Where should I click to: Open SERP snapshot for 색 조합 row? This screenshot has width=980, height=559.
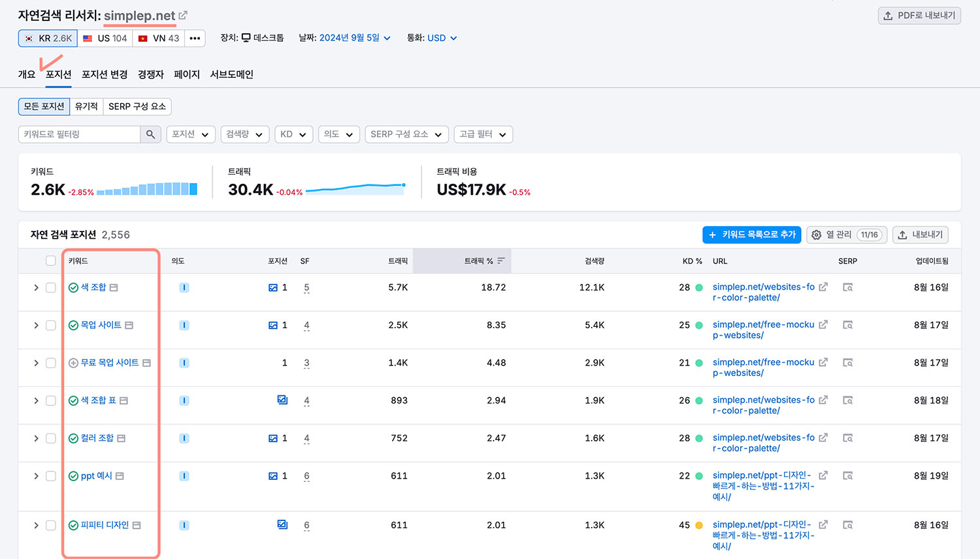[x=848, y=287]
